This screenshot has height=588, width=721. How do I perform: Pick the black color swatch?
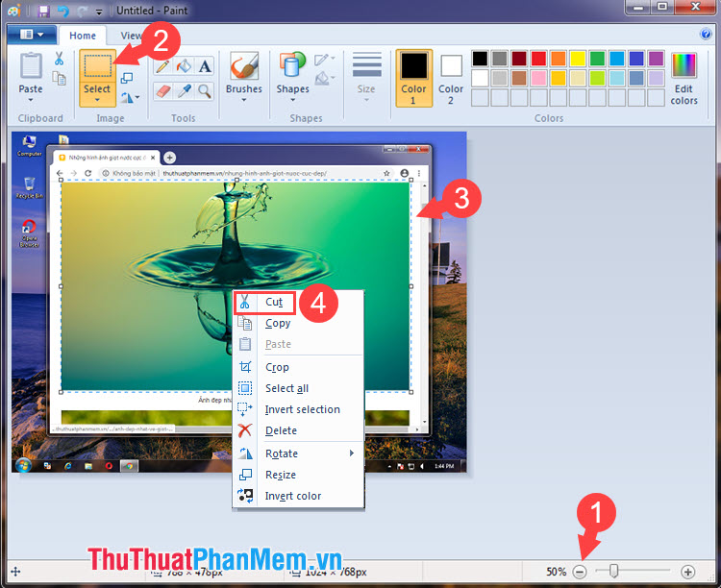click(x=480, y=59)
